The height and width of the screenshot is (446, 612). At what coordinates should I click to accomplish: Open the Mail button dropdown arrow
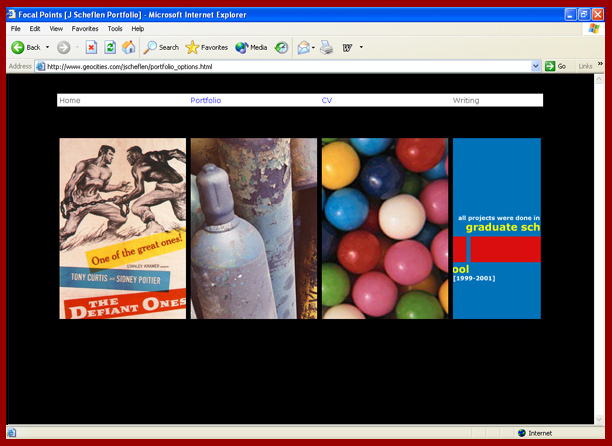(313, 48)
